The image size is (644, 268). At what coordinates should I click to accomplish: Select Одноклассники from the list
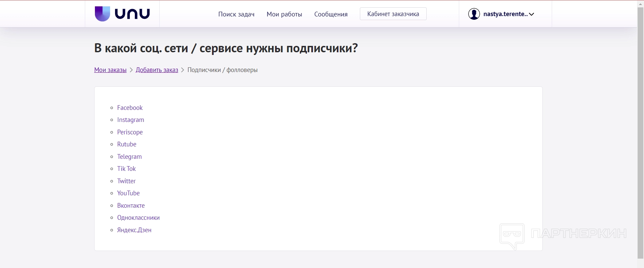click(138, 217)
